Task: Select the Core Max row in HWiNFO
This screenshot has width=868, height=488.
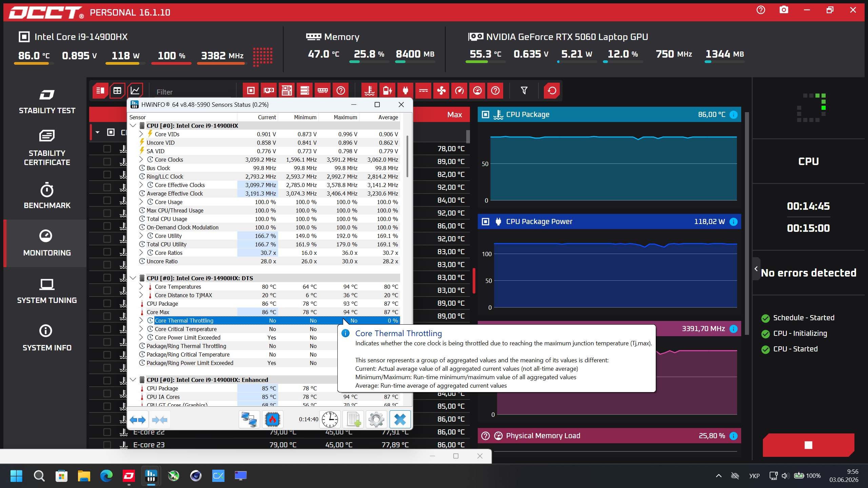Action: [x=264, y=312]
